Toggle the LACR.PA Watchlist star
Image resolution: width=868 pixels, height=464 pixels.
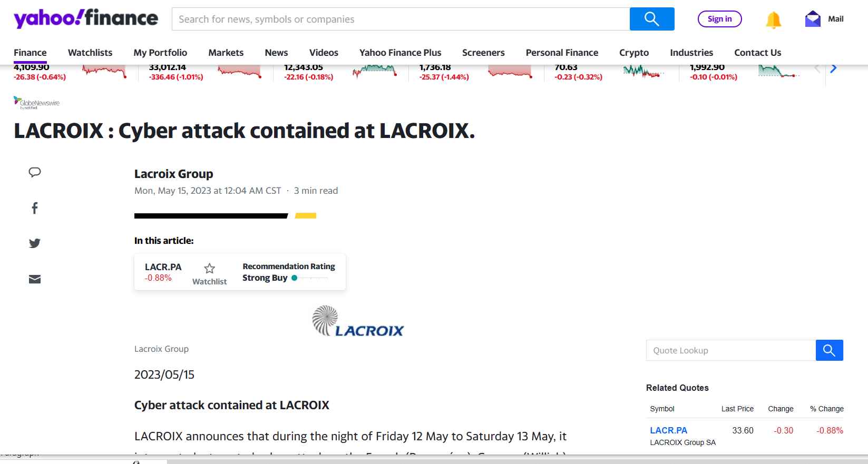pyautogui.click(x=209, y=269)
